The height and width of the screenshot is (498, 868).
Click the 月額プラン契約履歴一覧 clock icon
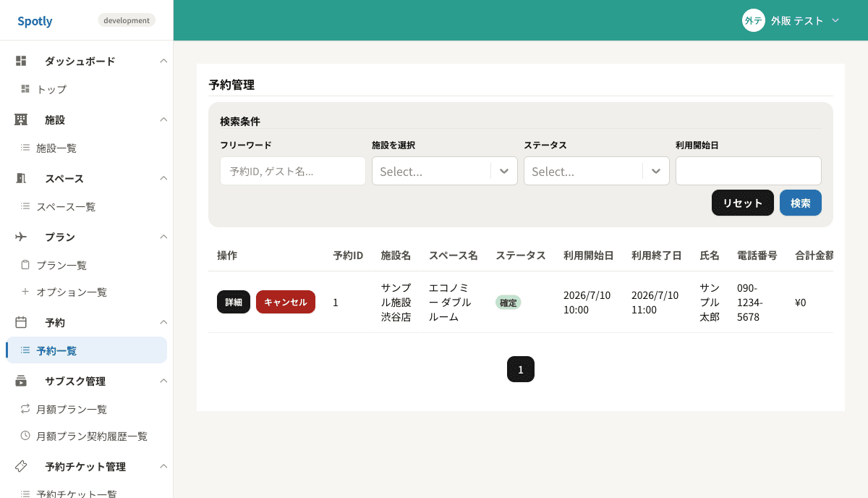click(x=25, y=436)
